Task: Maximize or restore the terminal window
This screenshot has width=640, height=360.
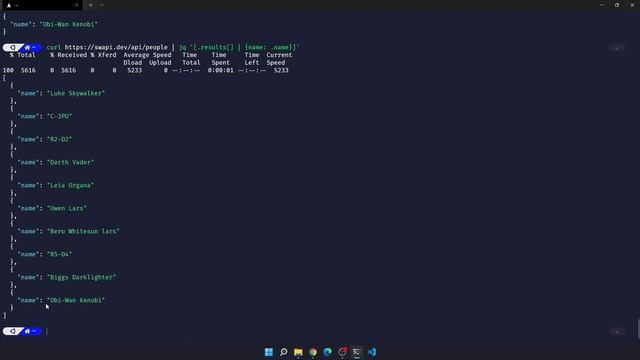Action: click(617, 5)
